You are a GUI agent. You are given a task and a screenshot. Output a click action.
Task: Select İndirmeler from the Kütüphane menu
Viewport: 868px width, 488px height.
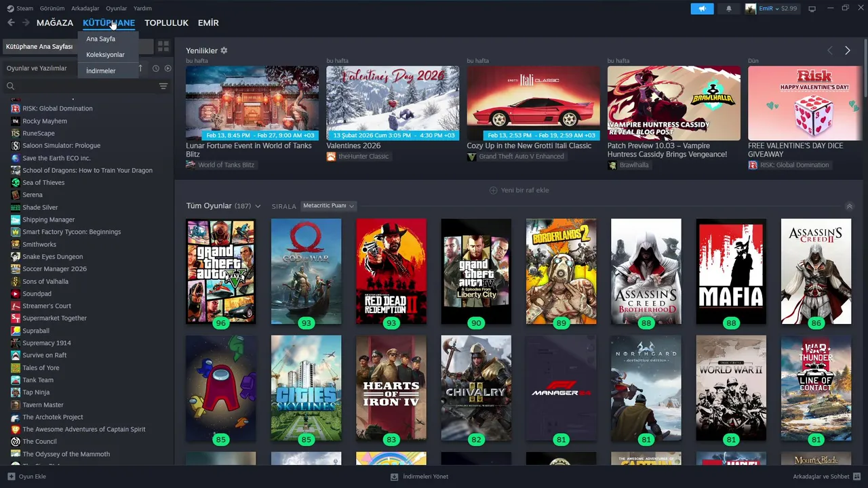(x=101, y=70)
